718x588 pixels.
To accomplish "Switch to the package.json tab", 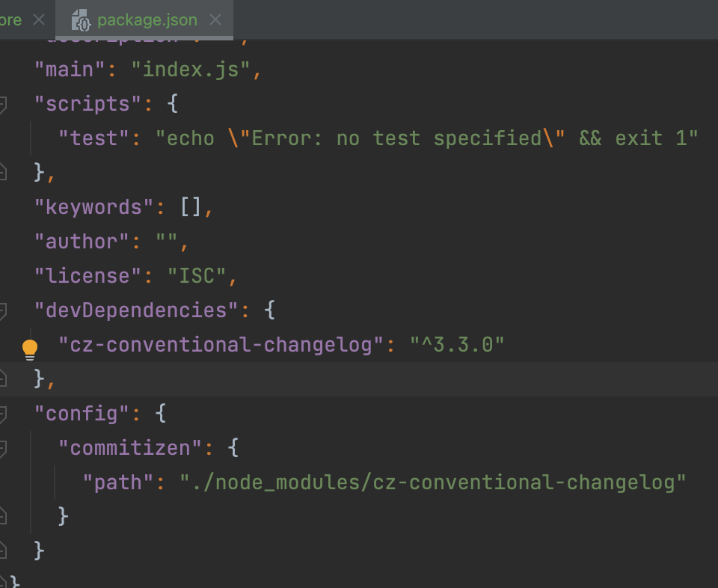I will pyautogui.click(x=144, y=20).
